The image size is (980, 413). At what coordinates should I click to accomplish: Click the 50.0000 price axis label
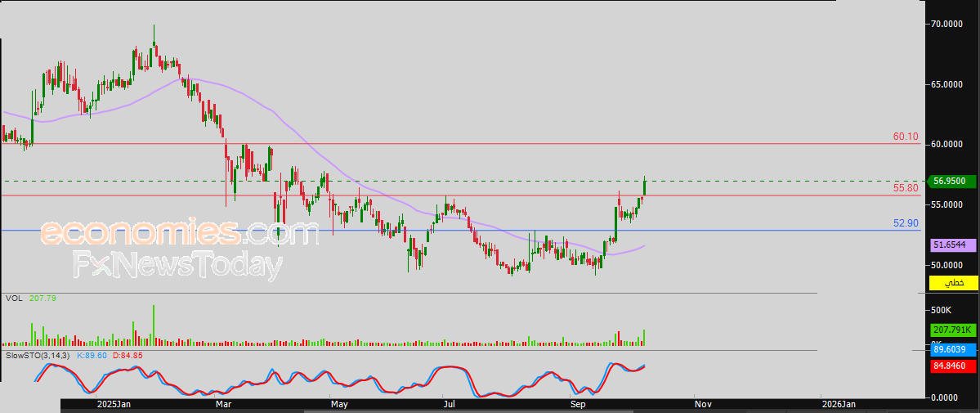[x=946, y=265]
